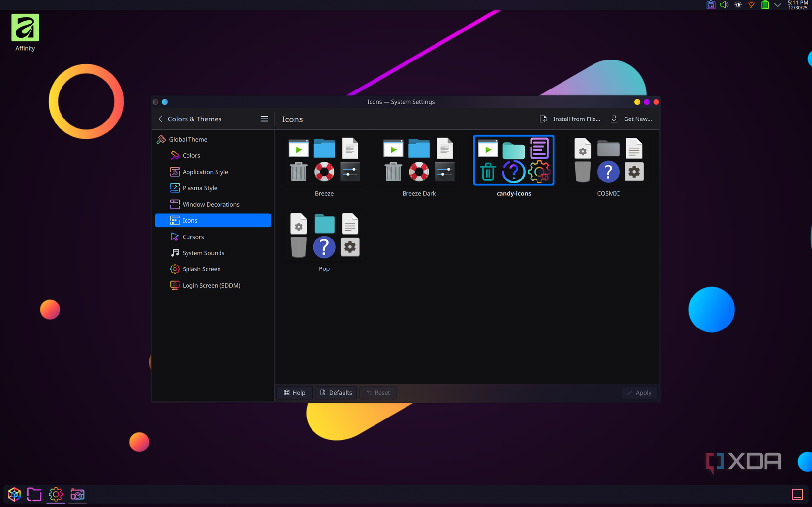Select the Breeze icon theme

click(324, 160)
